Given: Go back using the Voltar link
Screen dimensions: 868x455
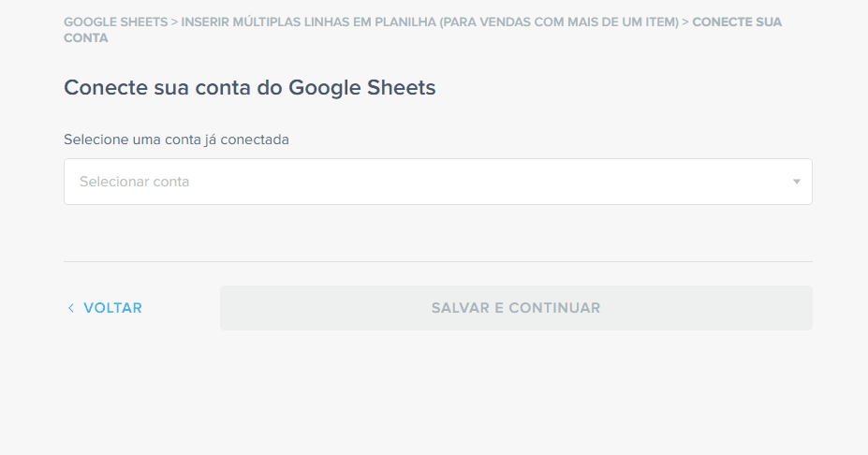Looking at the screenshot, I should 112,308.
